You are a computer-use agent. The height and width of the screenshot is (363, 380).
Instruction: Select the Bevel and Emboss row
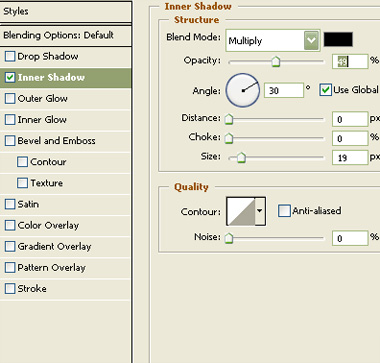66,141
